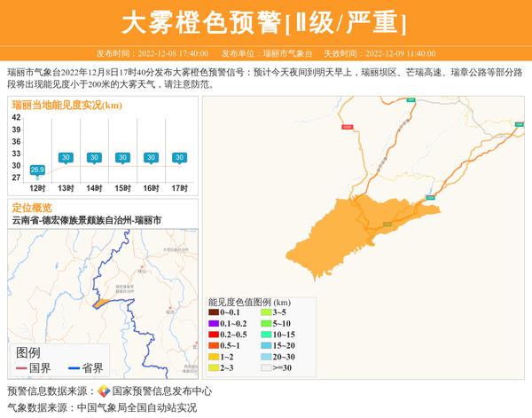
Task: Click the green road shield at the map's right edge
Action: [x=520, y=124]
